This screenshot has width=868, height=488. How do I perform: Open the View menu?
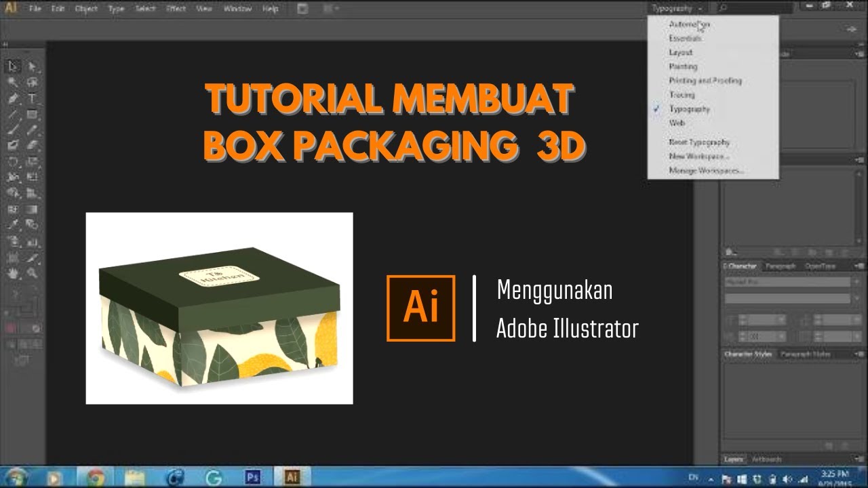tap(203, 9)
